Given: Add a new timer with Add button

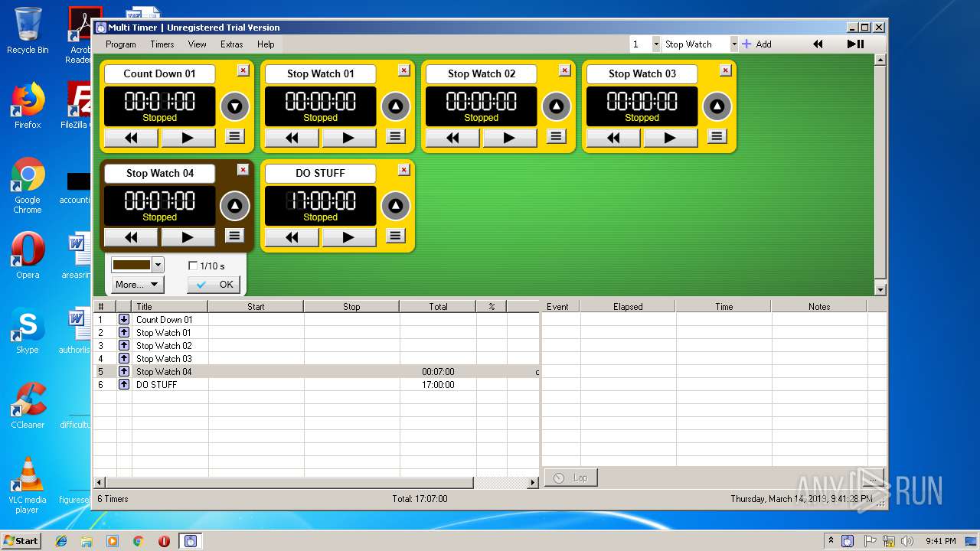Looking at the screenshot, I should click(x=756, y=44).
